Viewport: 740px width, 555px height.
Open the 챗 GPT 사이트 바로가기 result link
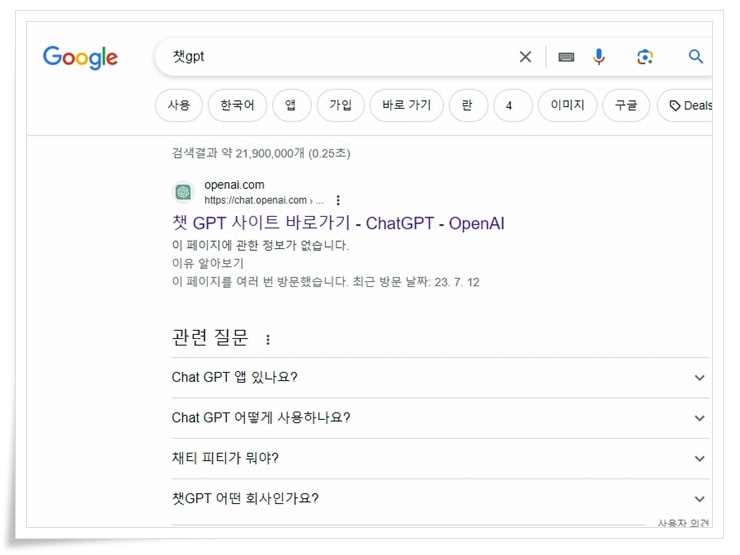tap(338, 223)
